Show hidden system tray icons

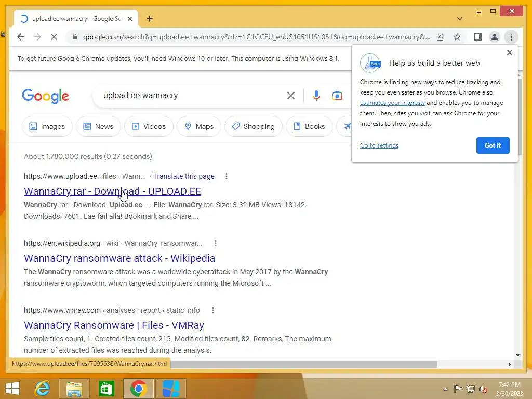point(445,389)
